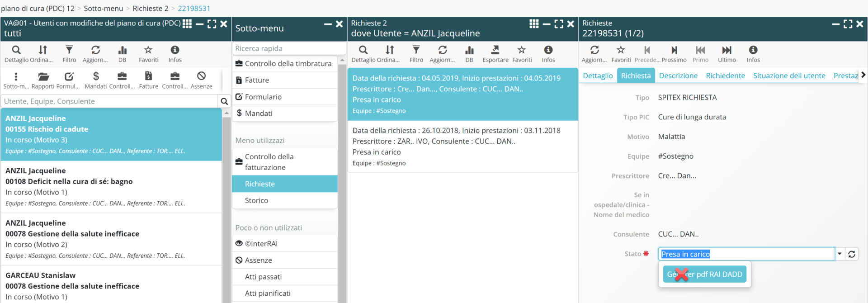Open Sotto-menu three-dot menu
Image resolution: width=868 pixels, height=303 pixels.
click(16, 76)
